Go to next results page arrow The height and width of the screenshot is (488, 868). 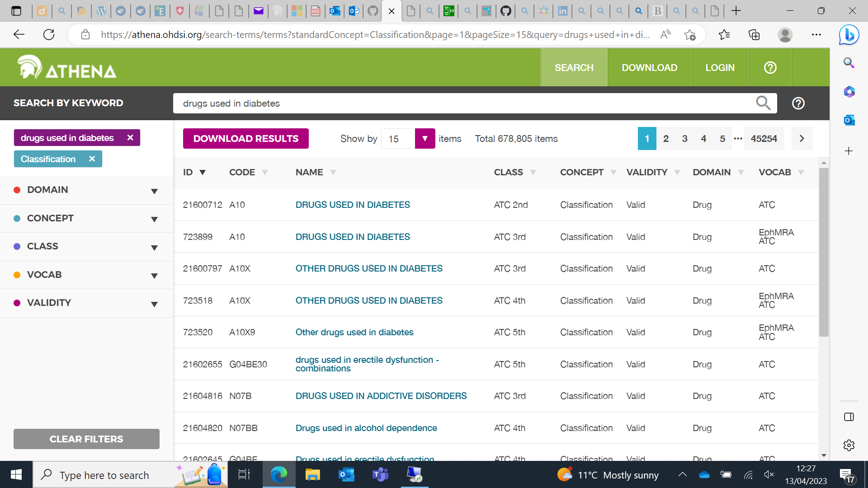coord(802,139)
